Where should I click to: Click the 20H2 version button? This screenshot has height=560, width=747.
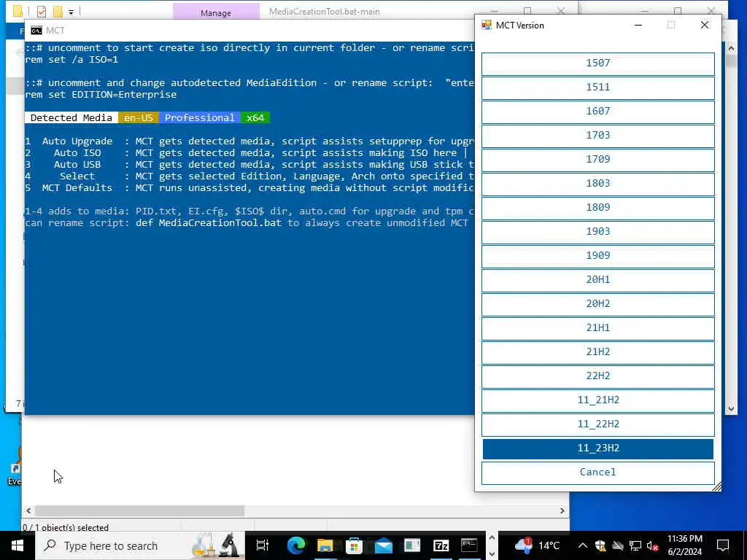click(598, 304)
